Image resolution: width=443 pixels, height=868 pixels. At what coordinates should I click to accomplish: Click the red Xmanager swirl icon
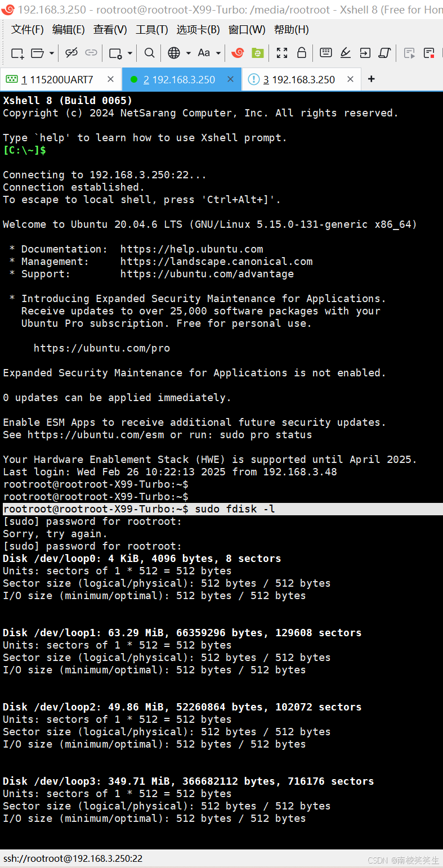(x=238, y=53)
